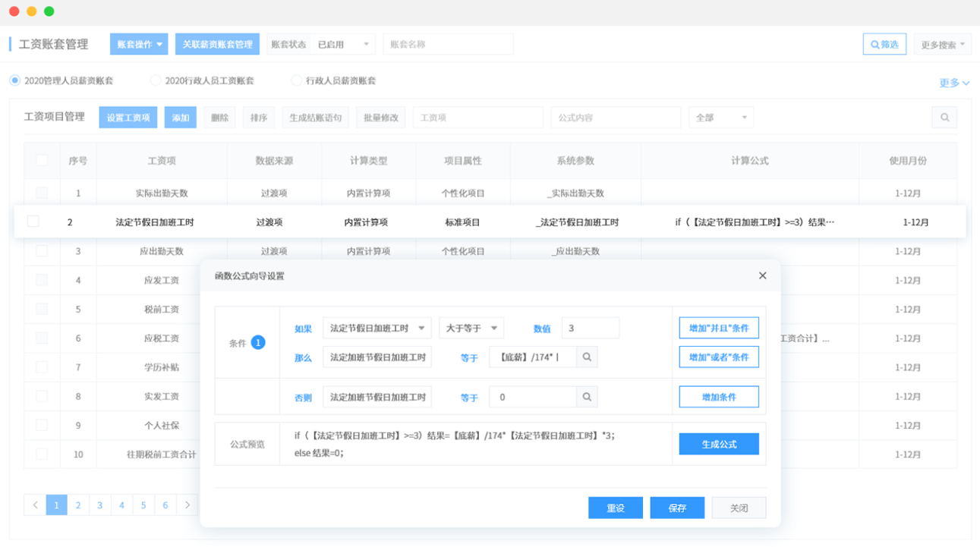Click the 关联薪资账套管理 button

pos(217,44)
